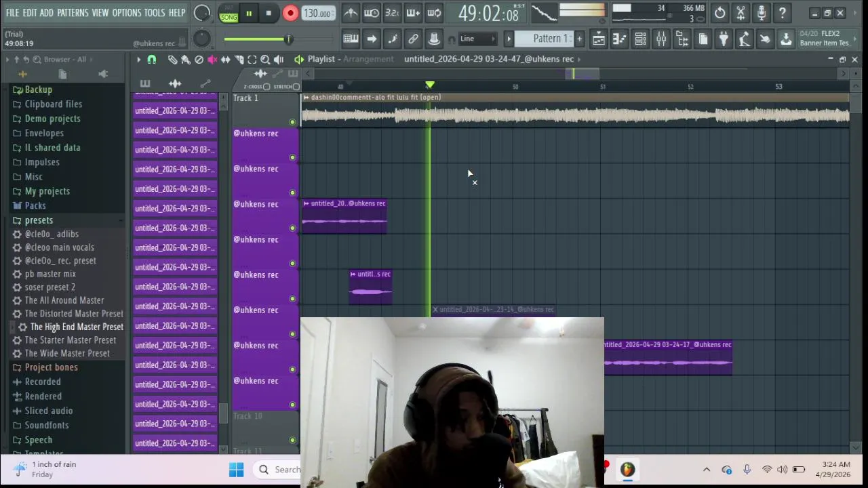Click the FL Studio taskbar icon
Screen dimensions: 868x488
pos(627,469)
